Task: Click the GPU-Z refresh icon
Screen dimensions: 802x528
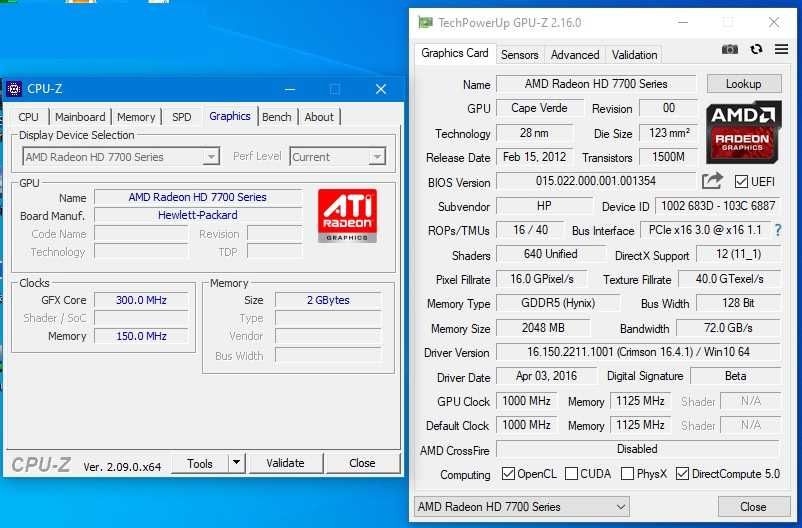Action: (x=756, y=49)
